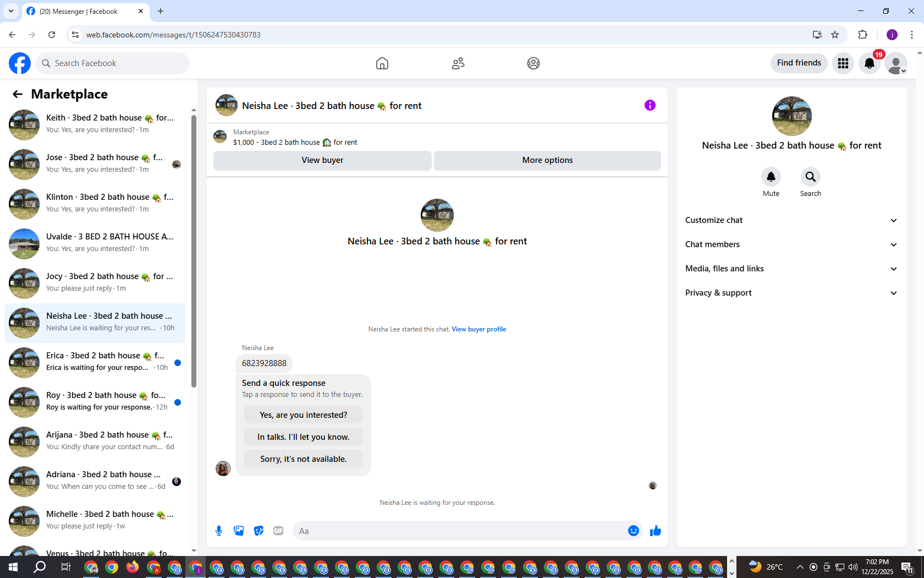
Task: Open Jose's 3bed 2 bath house chat
Action: pos(95,164)
